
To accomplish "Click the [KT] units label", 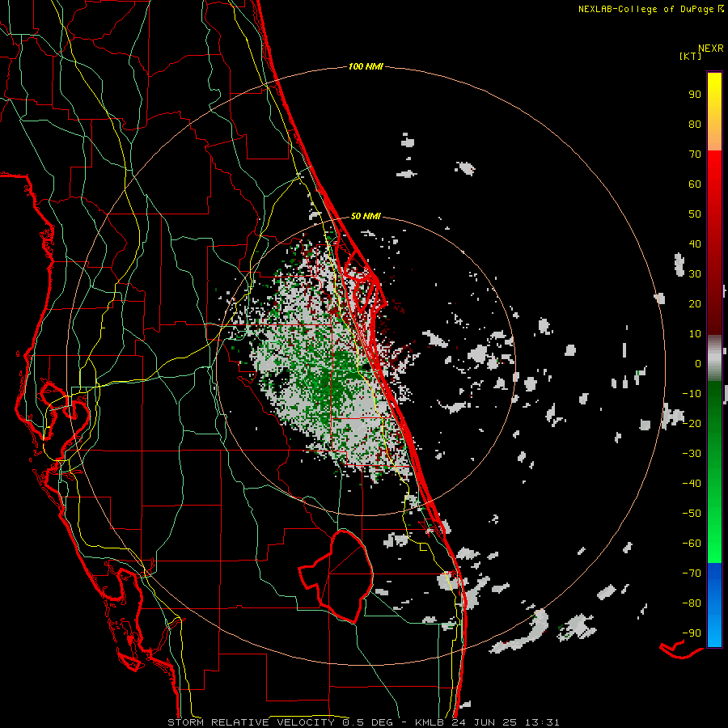I will [x=690, y=57].
